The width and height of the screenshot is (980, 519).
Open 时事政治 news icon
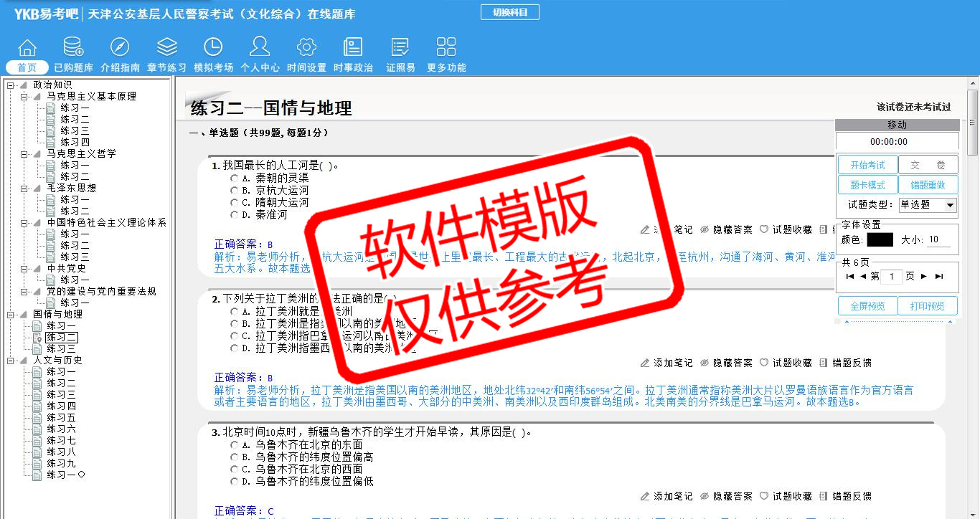[353, 47]
